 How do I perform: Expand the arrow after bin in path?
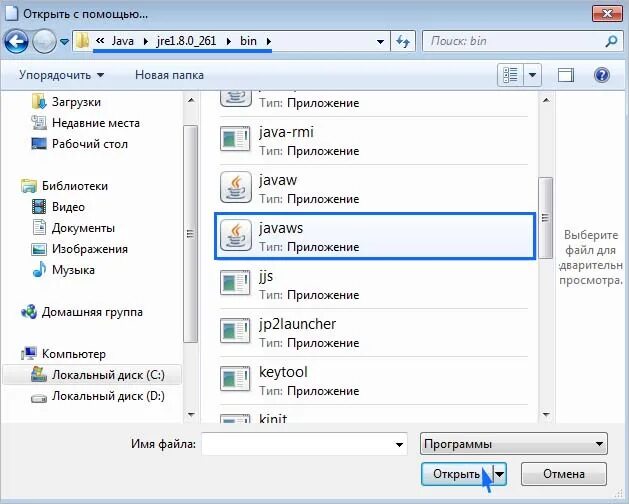[268, 41]
